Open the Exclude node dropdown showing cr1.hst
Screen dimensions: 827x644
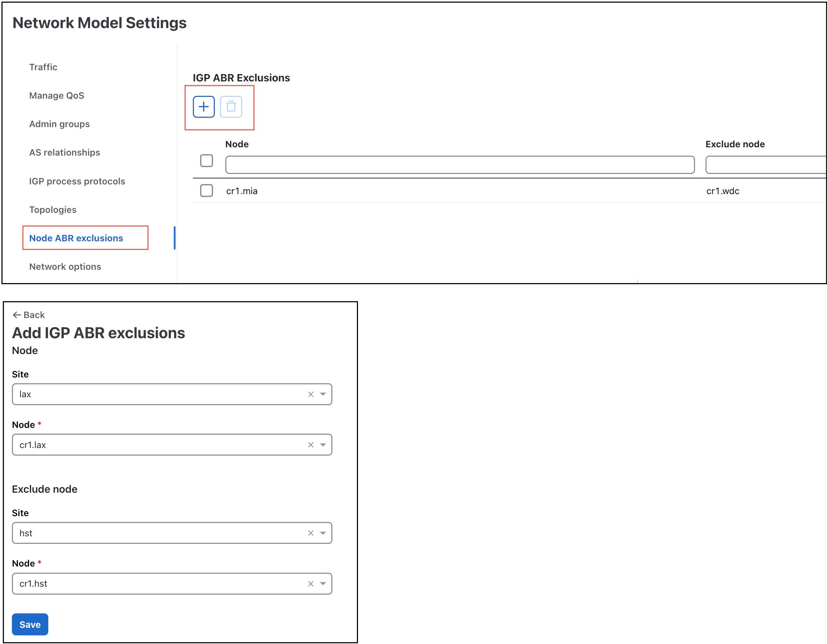click(323, 583)
